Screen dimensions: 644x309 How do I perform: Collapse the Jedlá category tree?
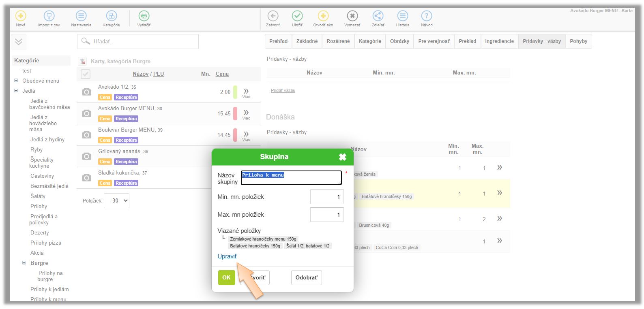click(16, 91)
